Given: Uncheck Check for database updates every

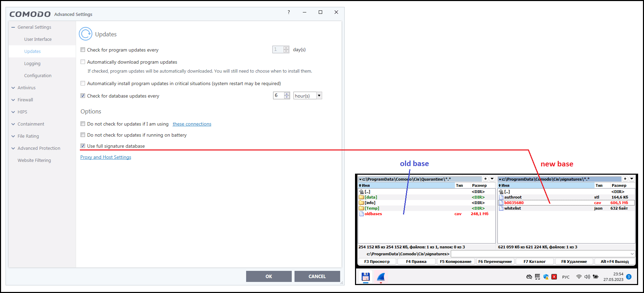Looking at the screenshot, I should tap(83, 96).
